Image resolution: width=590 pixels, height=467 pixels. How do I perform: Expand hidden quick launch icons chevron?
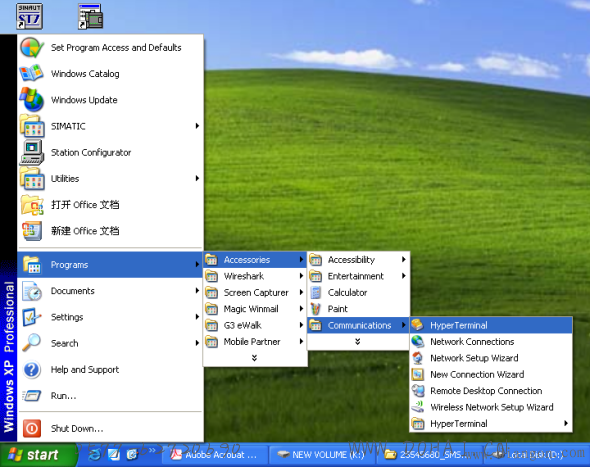(x=152, y=450)
